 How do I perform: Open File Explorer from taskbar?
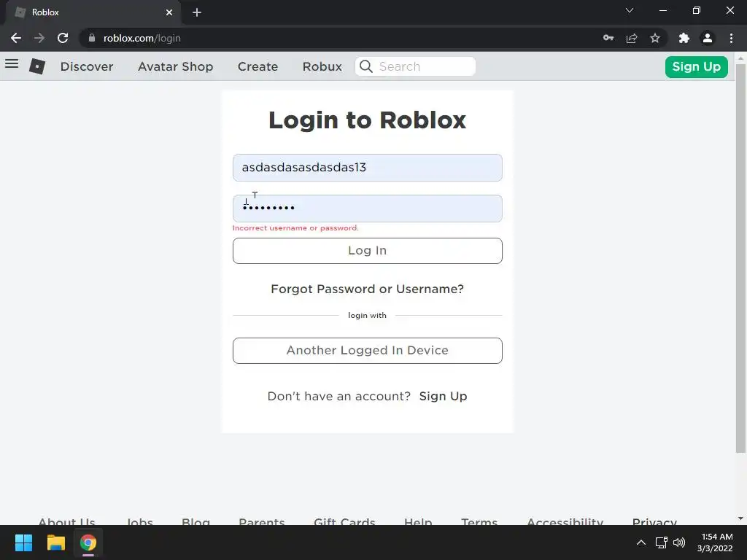coord(55,542)
